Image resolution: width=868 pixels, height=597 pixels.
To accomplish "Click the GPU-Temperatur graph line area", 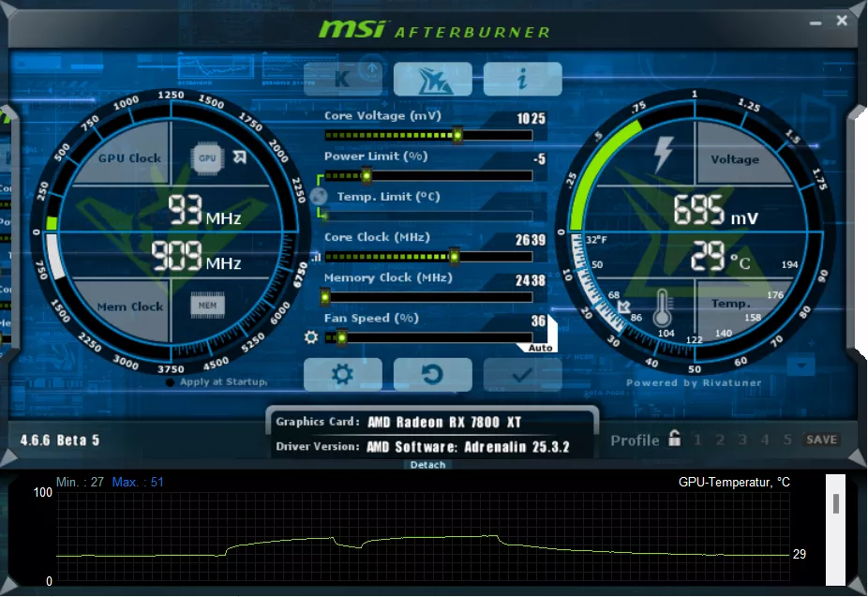I will (423, 537).
